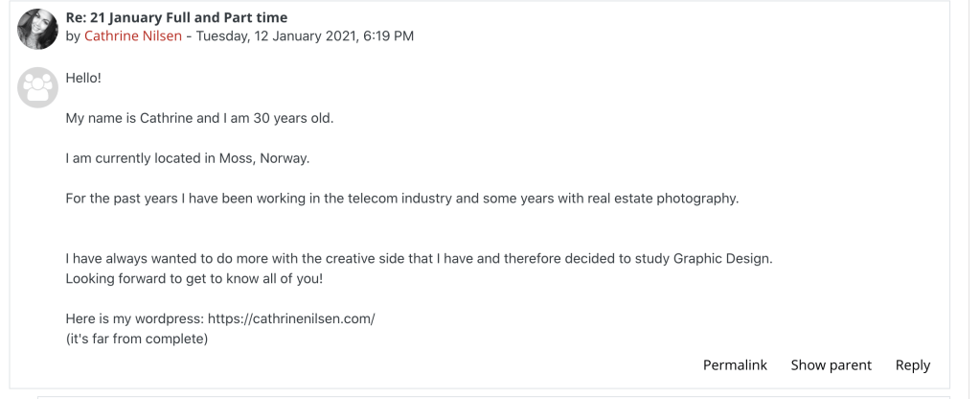Open the Permalink for this post

click(x=735, y=364)
